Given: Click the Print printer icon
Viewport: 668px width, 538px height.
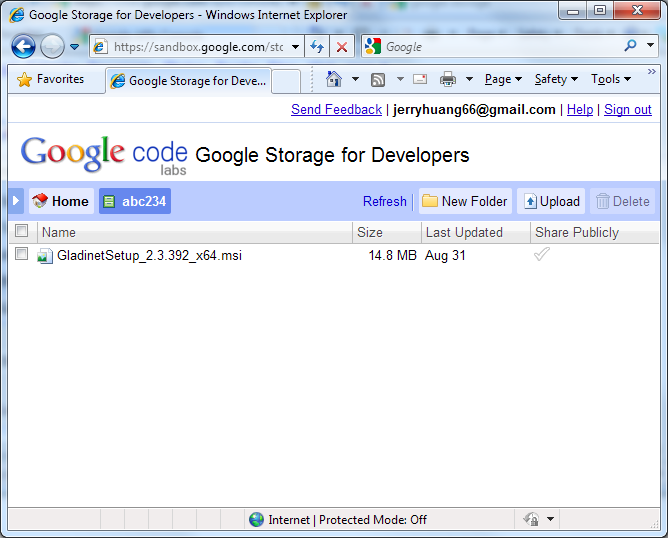Looking at the screenshot, I should pos(448,79).
